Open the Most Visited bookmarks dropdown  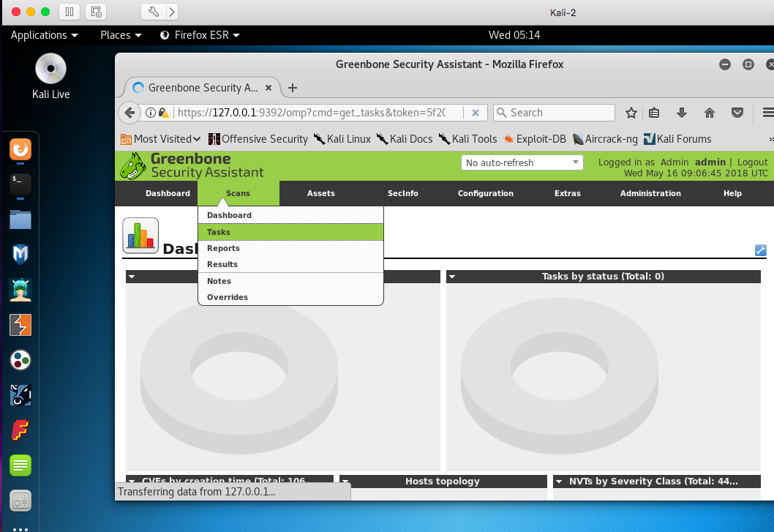pyautogui.click(x=160, y=139)
